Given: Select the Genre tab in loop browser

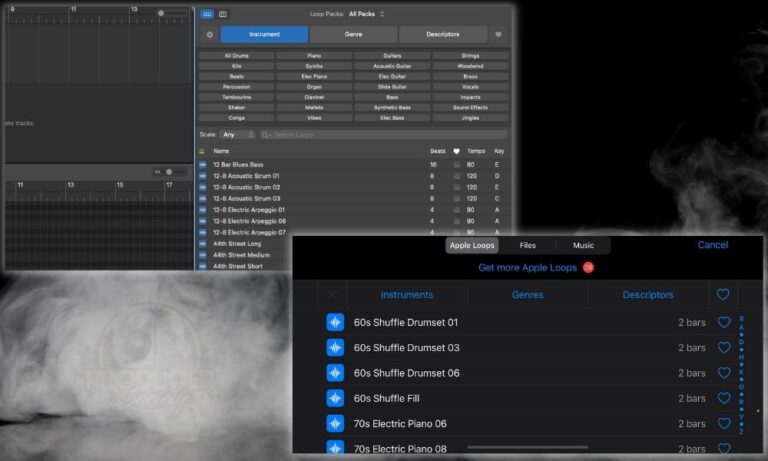Looking at the screenshot, I should tap(353, 35).
